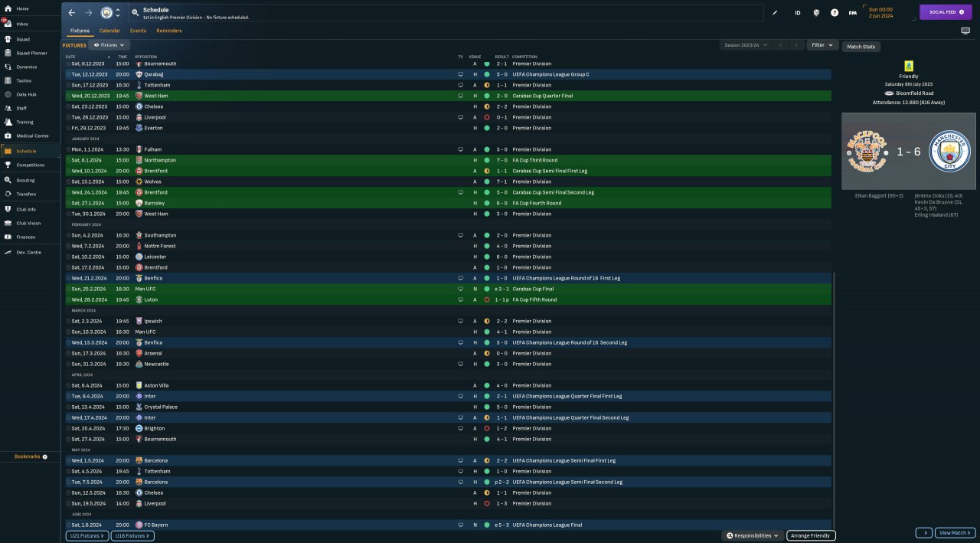Go to the previous season arrow
The image size is (980, 543).
pos(780,45)
